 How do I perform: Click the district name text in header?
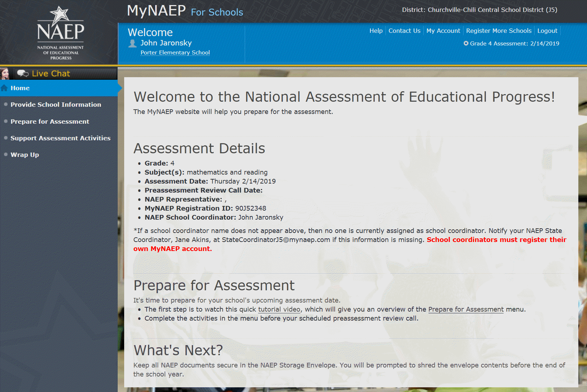tap(480, 10)
